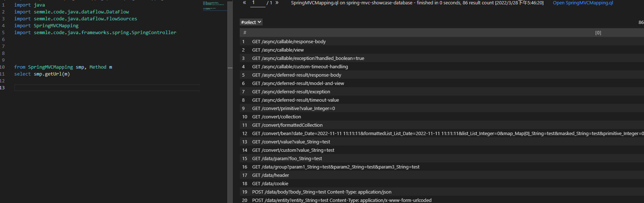644x203 pixels.
Task: Select row GET /data/header
Action: coord(442,175)
